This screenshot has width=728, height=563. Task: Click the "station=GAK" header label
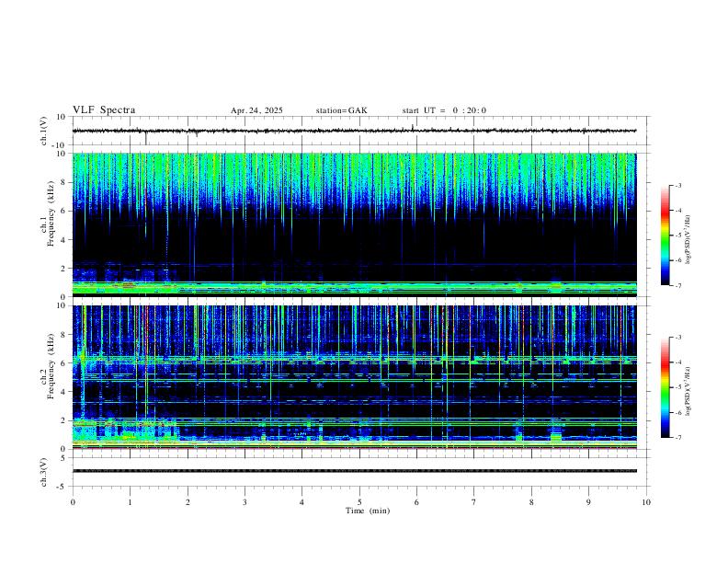point(341,110)
